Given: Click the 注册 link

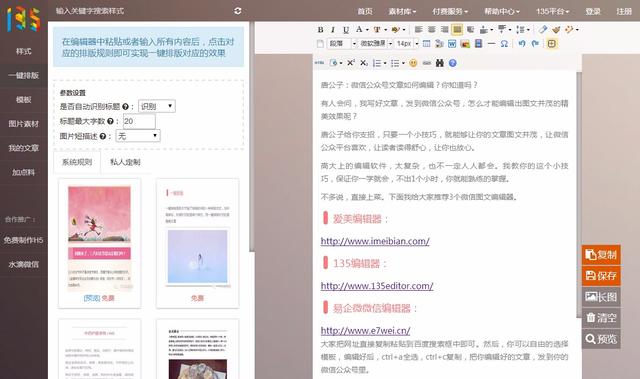Looking at the screenshot, I should coord(624,11).
